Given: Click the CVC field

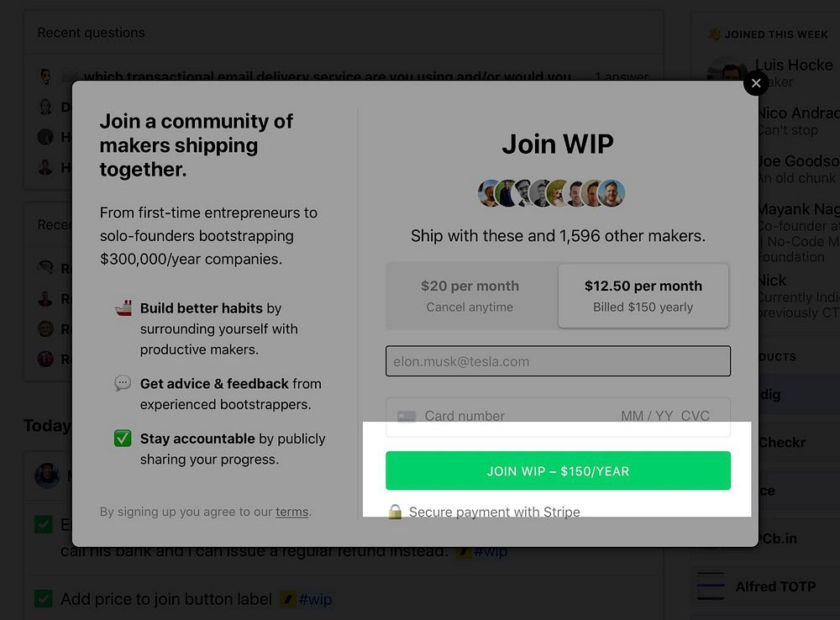Looking at the screenshot, I should pyautogui.click(x=696, y=416).
